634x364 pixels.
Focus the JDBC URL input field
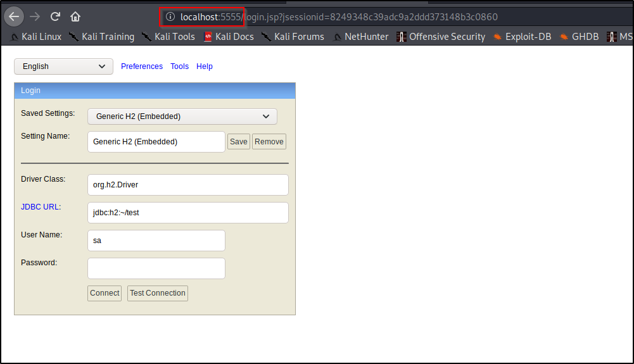(x=188, y=213)
